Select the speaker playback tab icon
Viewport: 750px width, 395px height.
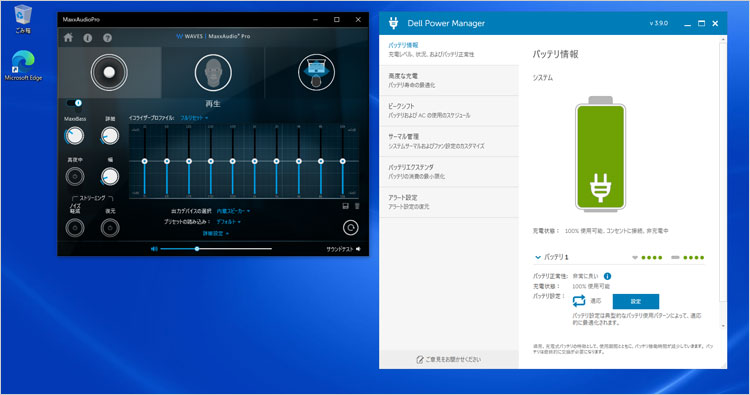pos(109,72)
